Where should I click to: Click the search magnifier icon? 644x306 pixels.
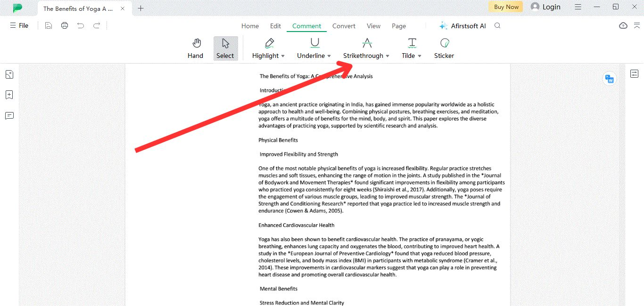pyautogui.click(x=497, y=26)
